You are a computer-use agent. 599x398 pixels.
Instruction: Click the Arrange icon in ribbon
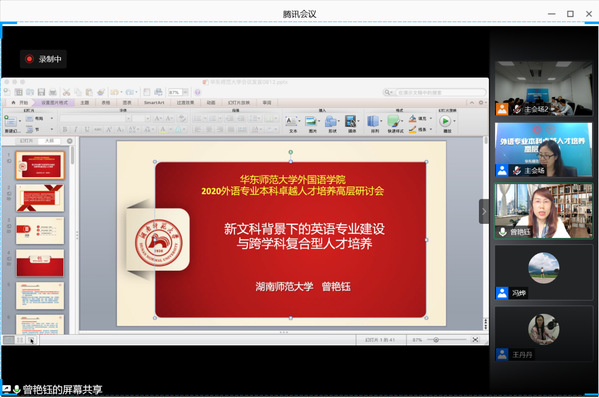tap(372, 121)
